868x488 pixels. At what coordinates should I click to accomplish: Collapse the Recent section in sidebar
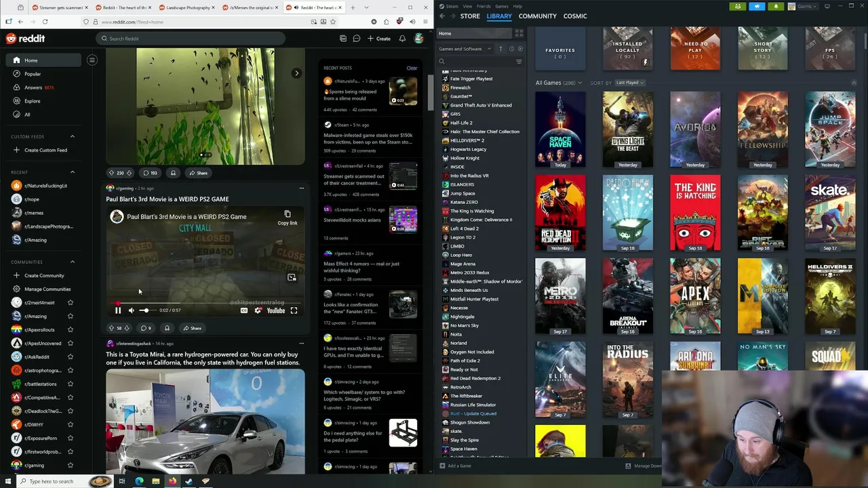73,172
